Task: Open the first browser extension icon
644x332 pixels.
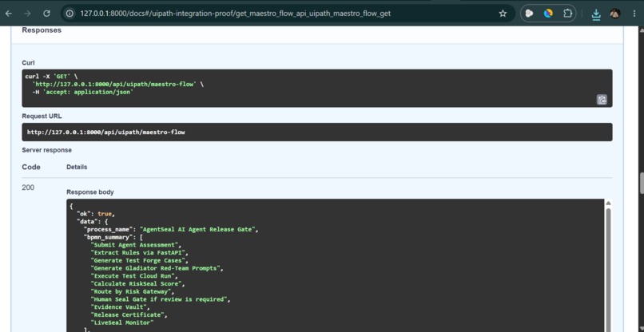Action: [530, 14]
